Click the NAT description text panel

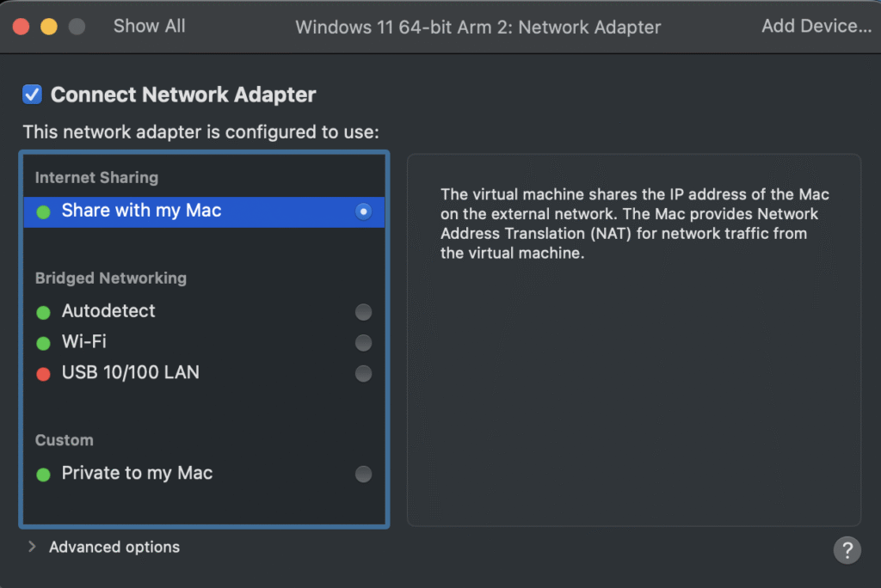[634, 214]
